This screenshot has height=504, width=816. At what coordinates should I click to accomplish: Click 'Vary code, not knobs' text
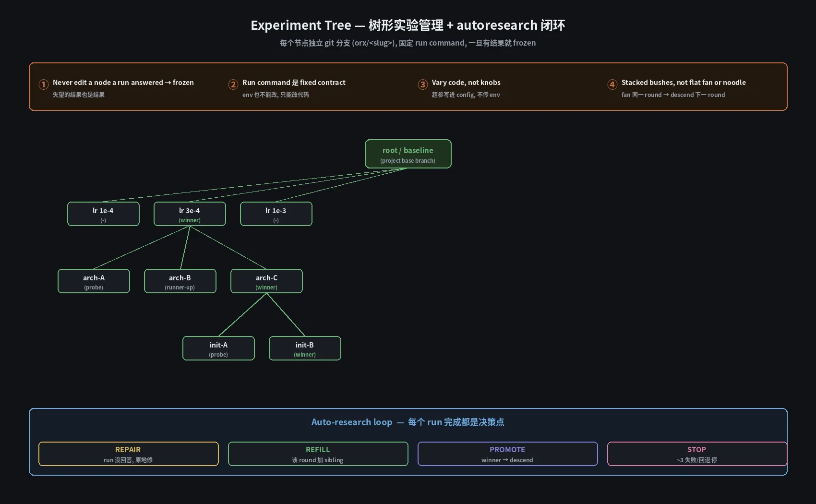click(x=466, y=83)
